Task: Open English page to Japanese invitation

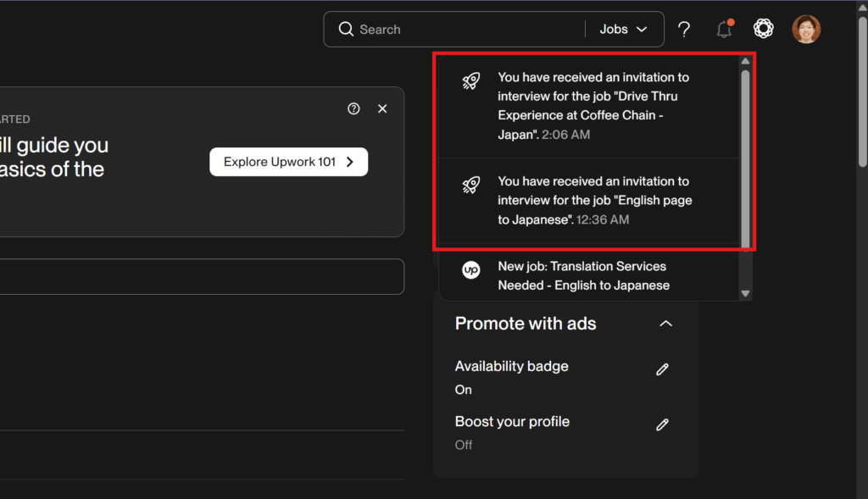Action: [x=593, y=200]
